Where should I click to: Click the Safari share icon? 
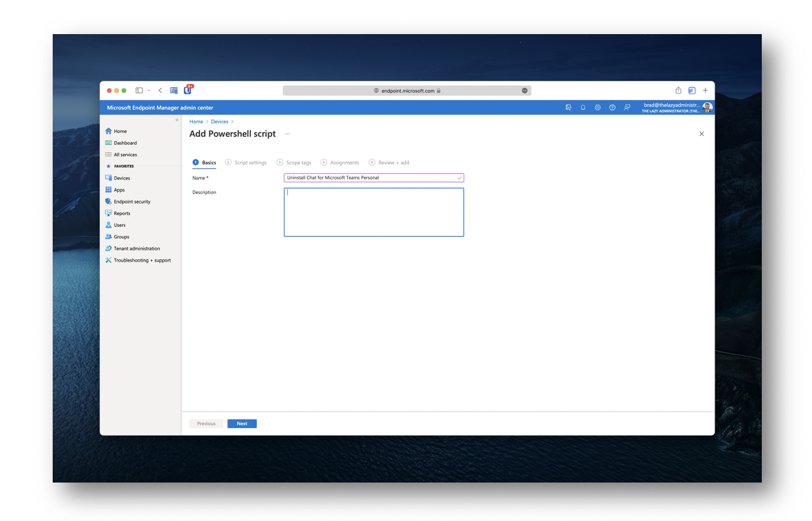pos(678,90)
